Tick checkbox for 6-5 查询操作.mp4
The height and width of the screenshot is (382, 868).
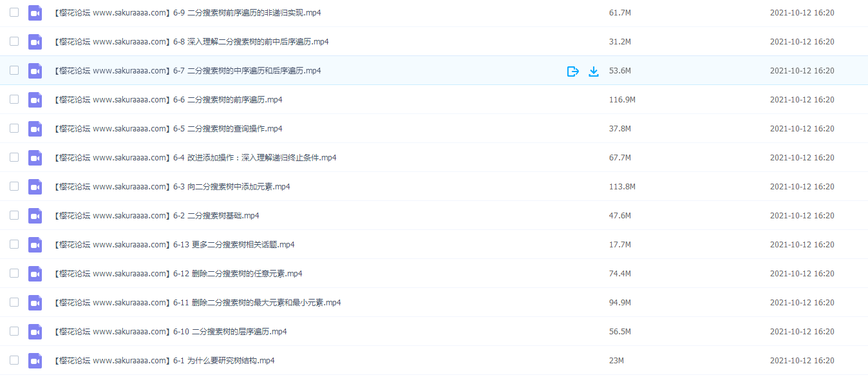pyautogui.click(x=14, y=128)
